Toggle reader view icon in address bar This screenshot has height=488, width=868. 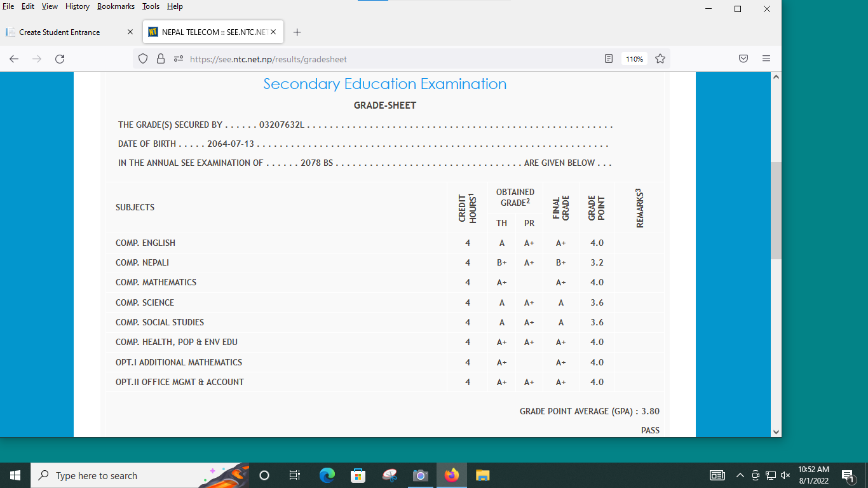pos(609,59)
